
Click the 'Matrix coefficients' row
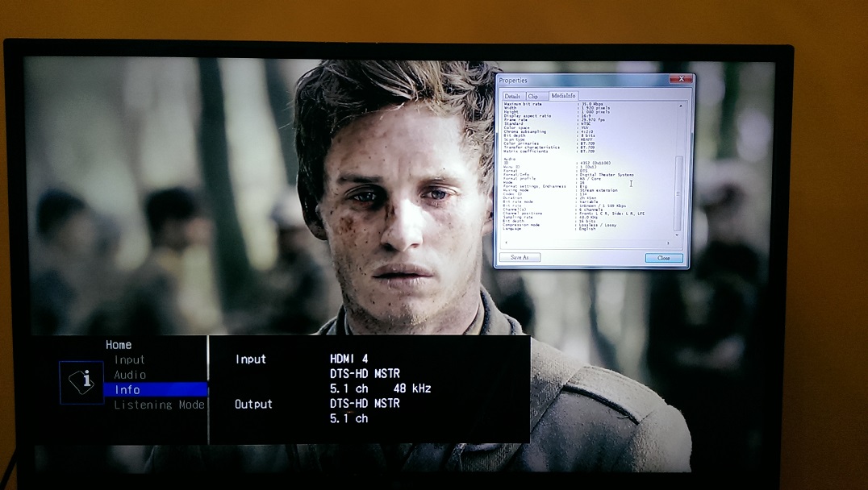[x=549, y=151]
